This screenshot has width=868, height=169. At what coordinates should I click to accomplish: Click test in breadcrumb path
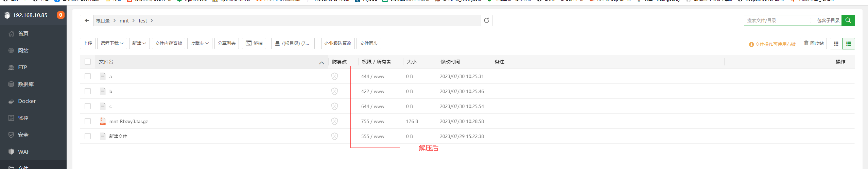tap(143, 21)
